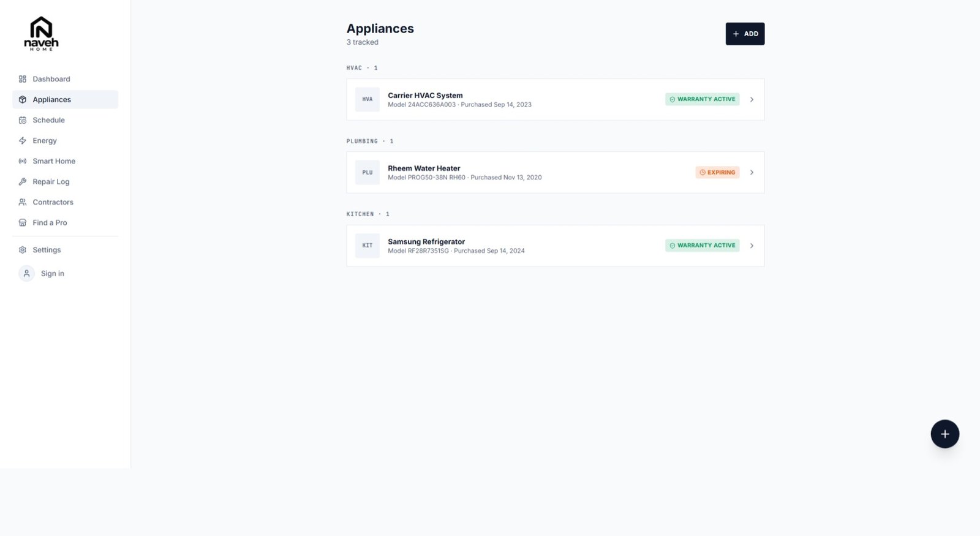Navigate to Smart Home
Screen dimensions: 980x536
click(x=65, y=161)
